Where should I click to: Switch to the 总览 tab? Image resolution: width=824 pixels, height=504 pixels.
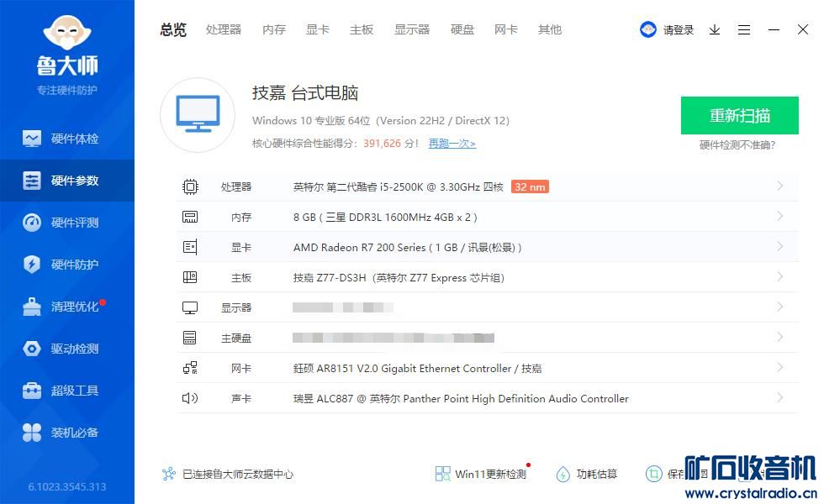tap(173, 30)
